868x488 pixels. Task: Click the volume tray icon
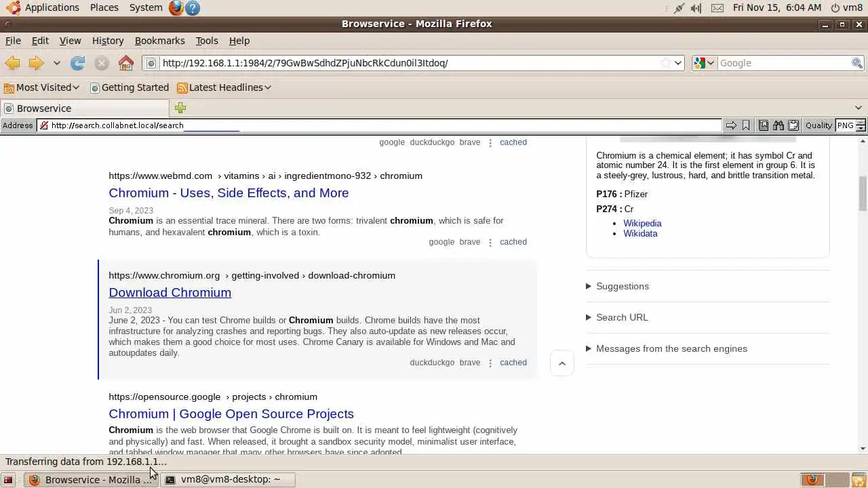pos(696,8)
